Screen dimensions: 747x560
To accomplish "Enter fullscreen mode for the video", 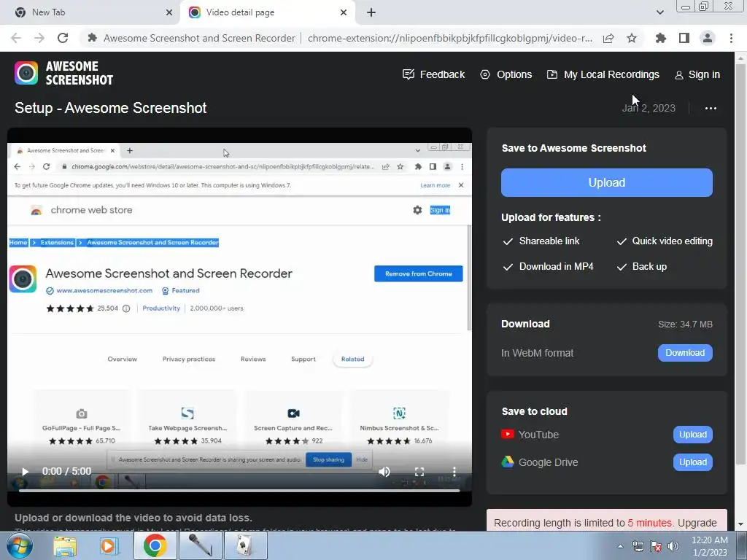I will coord(419,472).
